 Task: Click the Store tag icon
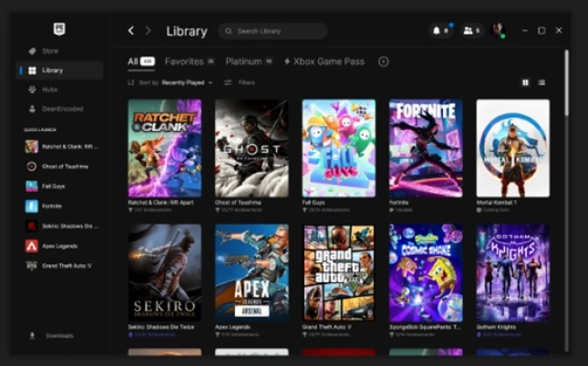[32, 51]
